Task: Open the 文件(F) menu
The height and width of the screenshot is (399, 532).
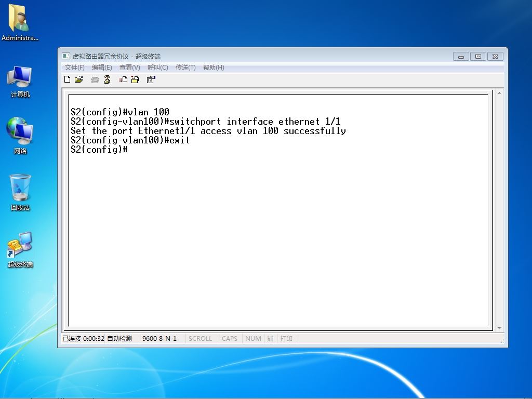Action: coord(75,67)
